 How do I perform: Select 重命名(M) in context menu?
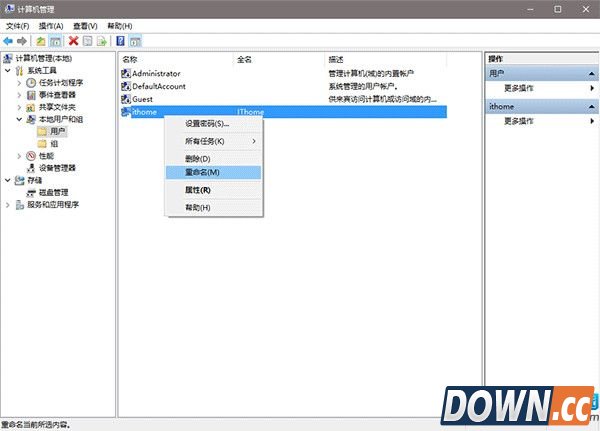tap(214, 172)
